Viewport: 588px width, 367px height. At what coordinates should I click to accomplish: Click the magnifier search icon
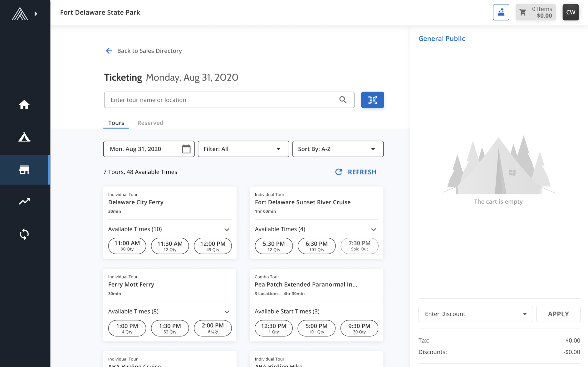pyautogui.click(x=343, y=100)
